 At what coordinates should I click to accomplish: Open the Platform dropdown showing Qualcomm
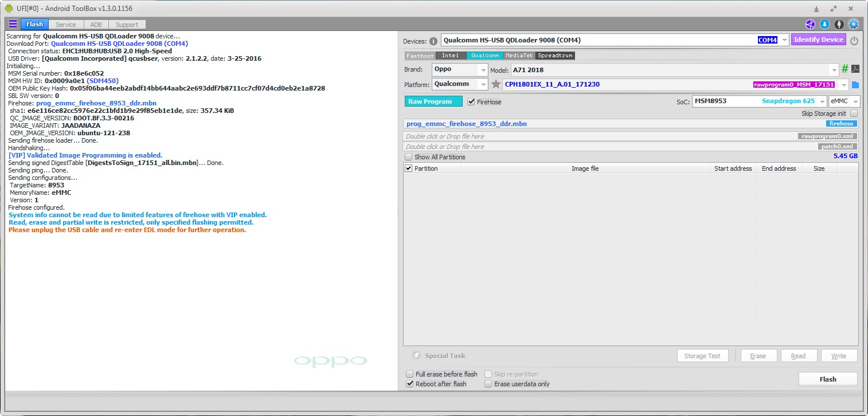483,84
